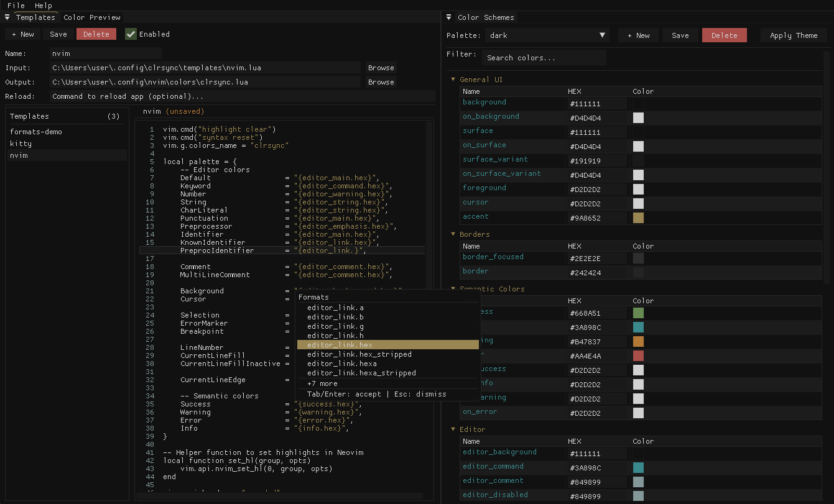Open the Help menu
The height and width of the screenshot is (504, 834).
(x=44, y=6)
